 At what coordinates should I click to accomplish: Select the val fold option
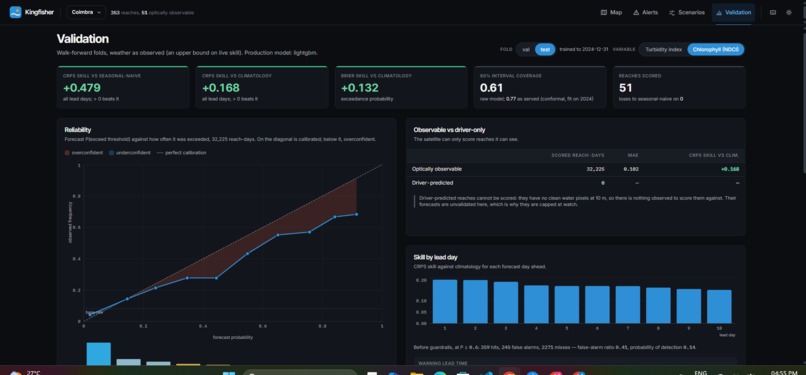[525, 49]
